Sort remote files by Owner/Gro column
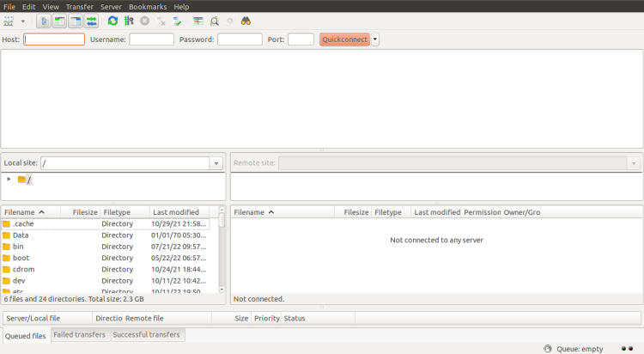Image resolution: width=644 pixels, height=354 pixels. click(x=521, y=212)
